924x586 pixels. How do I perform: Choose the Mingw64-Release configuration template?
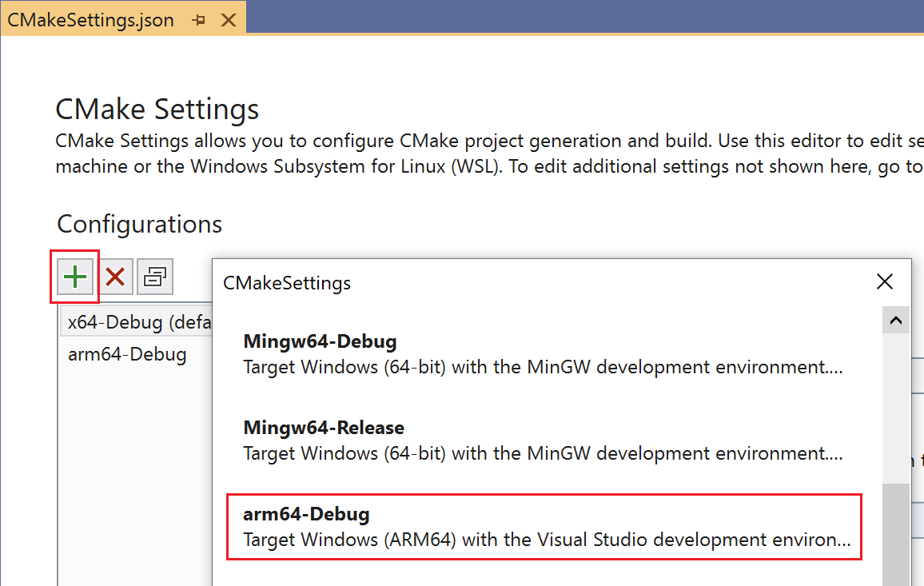pos(324,428)
